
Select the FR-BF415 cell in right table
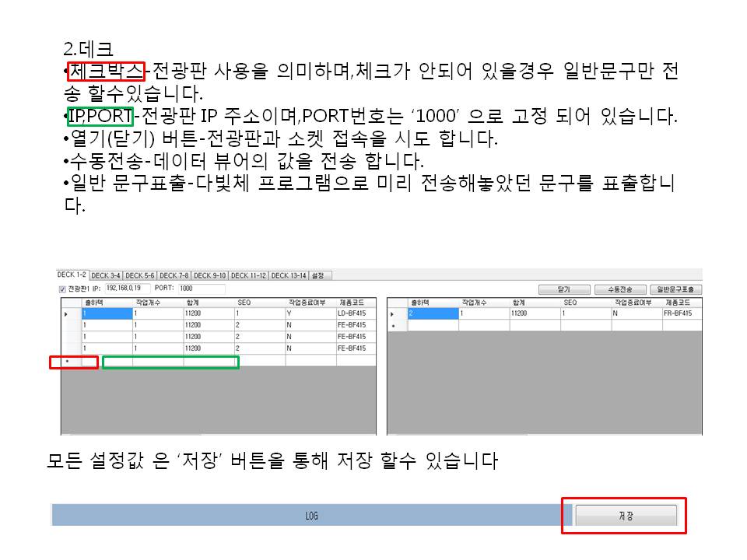click(682, 313)
